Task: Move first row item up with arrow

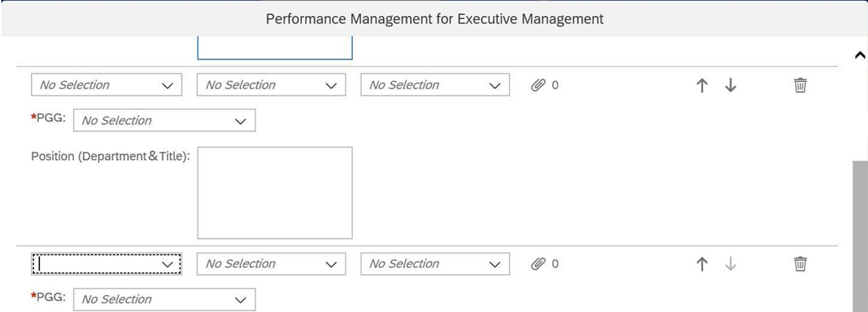Action: pyautogui.click(x=702, y=85)
